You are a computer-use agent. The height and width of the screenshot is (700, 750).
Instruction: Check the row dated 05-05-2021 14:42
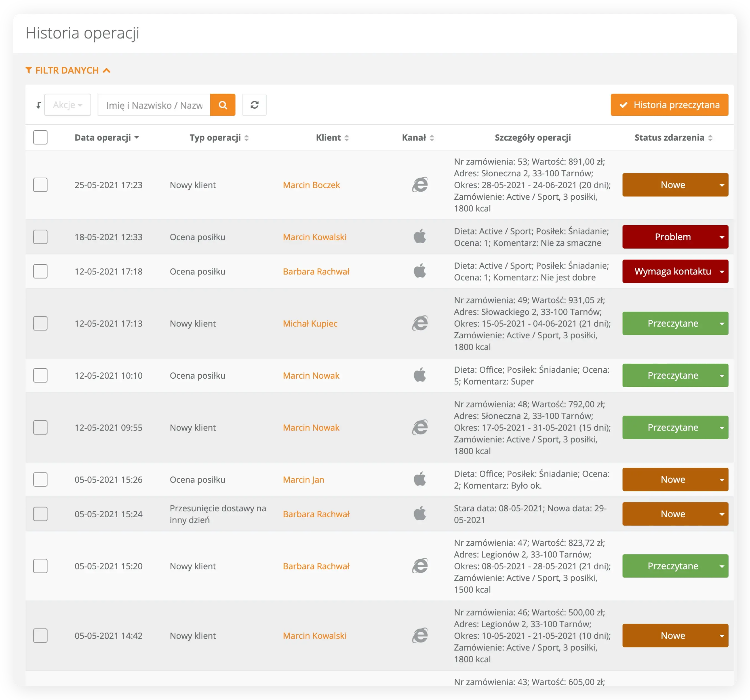click(x=40, y=636)
